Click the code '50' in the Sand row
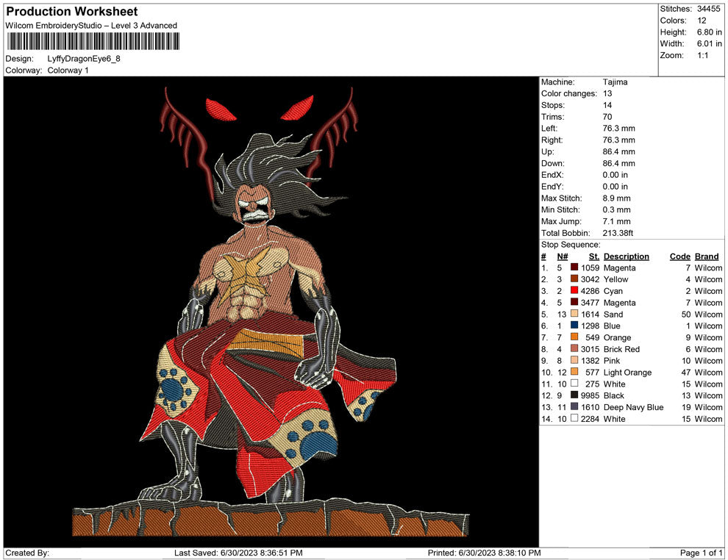Viewport: 728px width, 560px height. 686,314
